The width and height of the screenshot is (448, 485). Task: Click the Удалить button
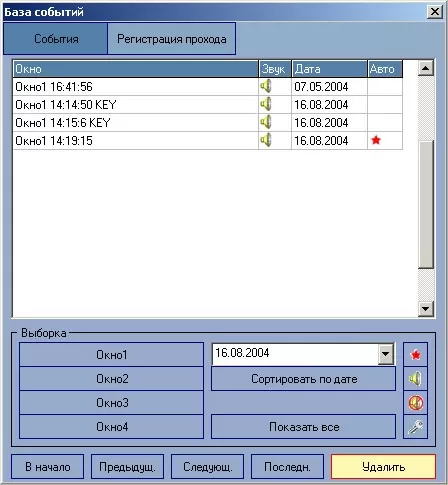coord(383,467)
